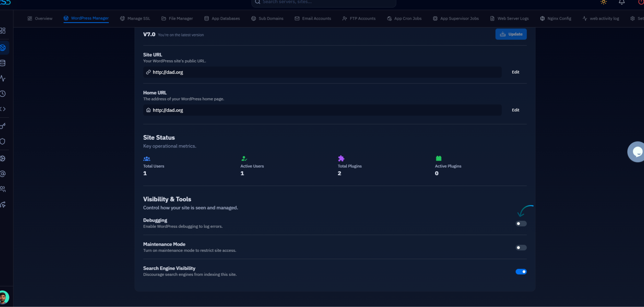Open the File Manager tab

tap(177, 19)
